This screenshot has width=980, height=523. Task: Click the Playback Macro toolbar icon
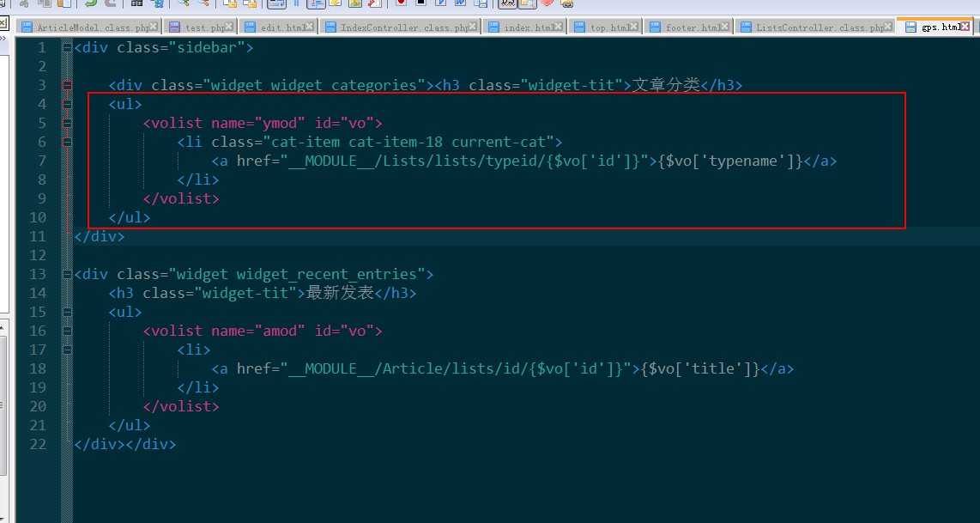tap(440, 3)
